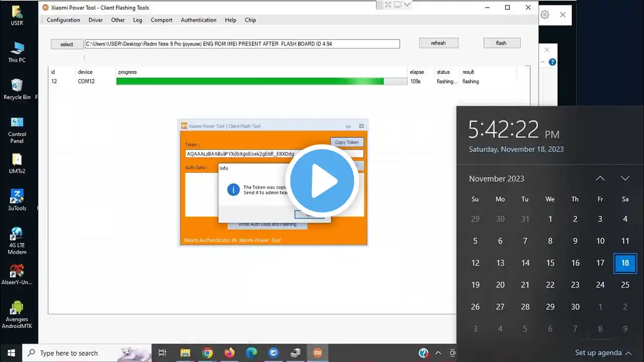Open the blue round taskbar app after Edge

273,353
